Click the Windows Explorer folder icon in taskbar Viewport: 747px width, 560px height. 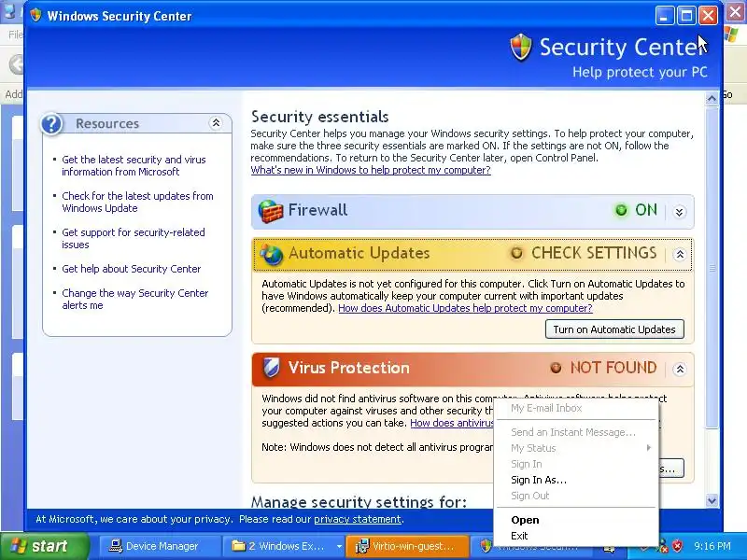pyautogui.click(x=238, y=546)
